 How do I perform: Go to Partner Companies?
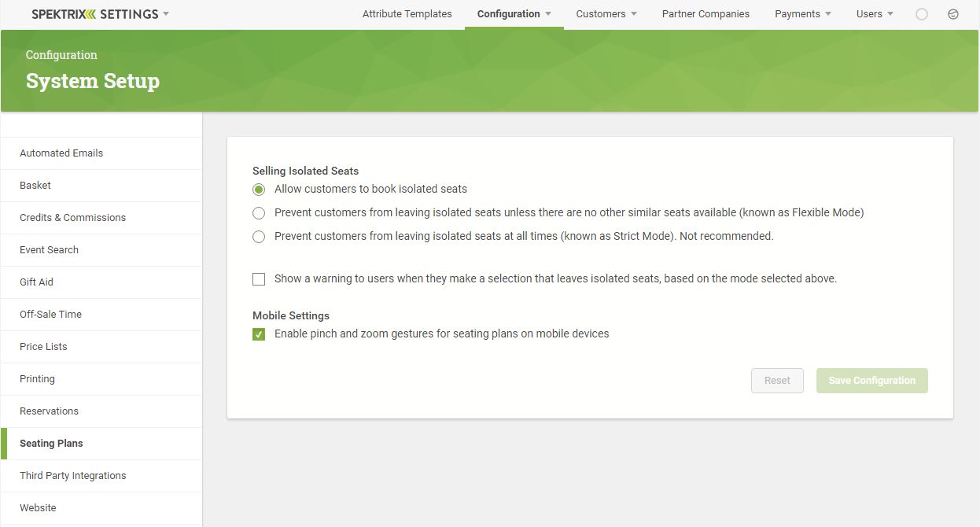click(x=705, y=13)
